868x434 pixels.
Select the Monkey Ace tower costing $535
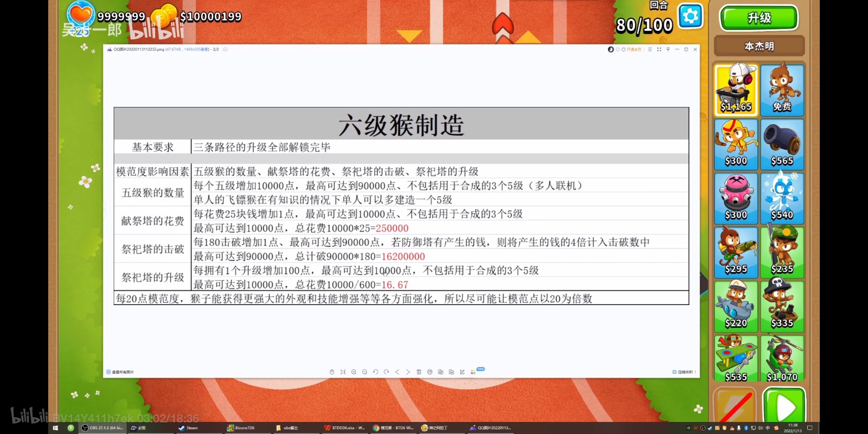[736, 359]
